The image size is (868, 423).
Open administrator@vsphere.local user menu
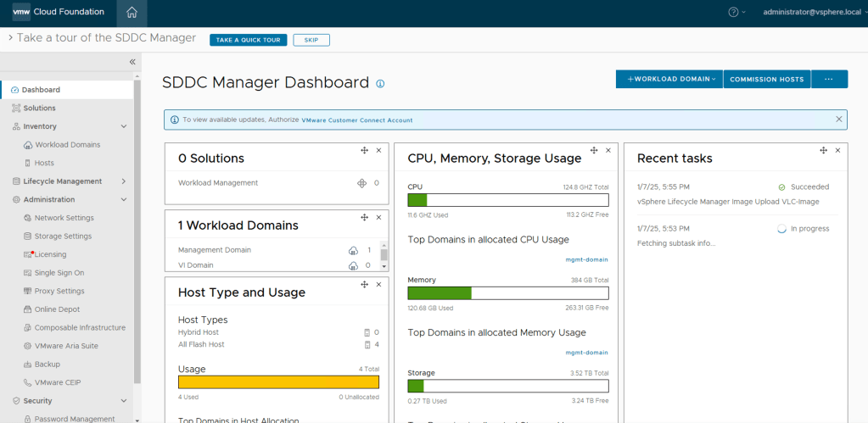point(814,12)
